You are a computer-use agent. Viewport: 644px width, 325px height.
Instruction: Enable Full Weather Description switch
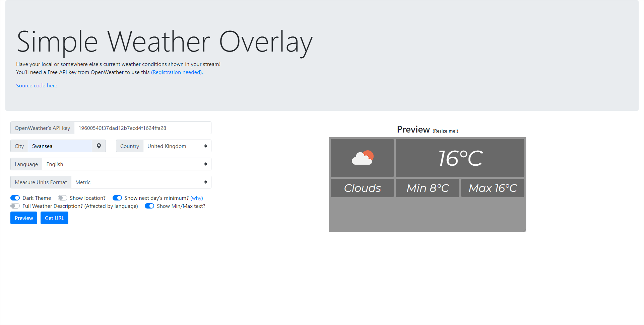15,206
